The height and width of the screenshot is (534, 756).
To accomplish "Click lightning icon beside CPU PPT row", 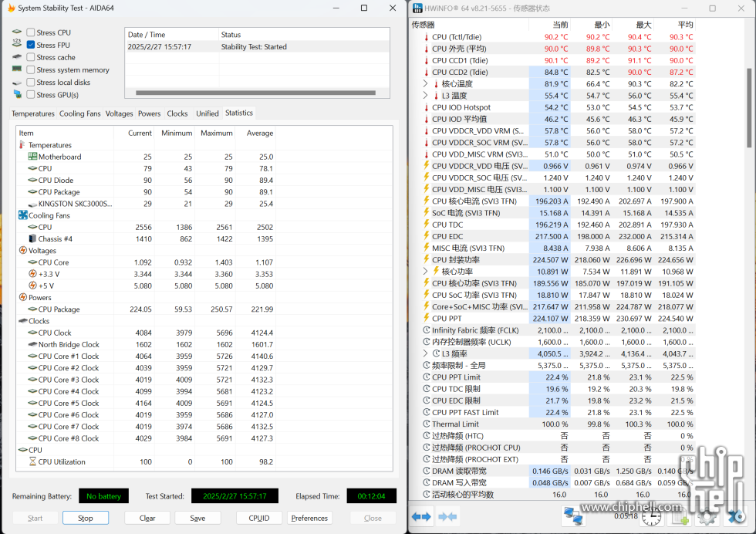I will point(426,318).
